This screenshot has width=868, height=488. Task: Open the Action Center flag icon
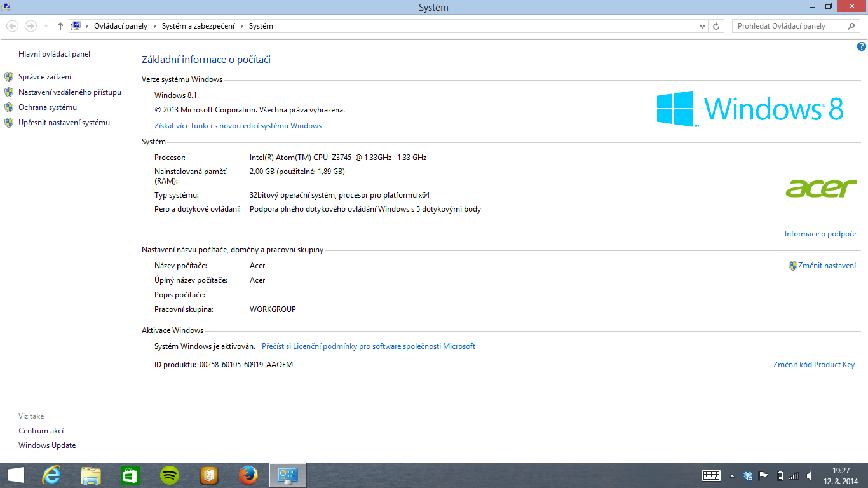(x=764, y=475)
